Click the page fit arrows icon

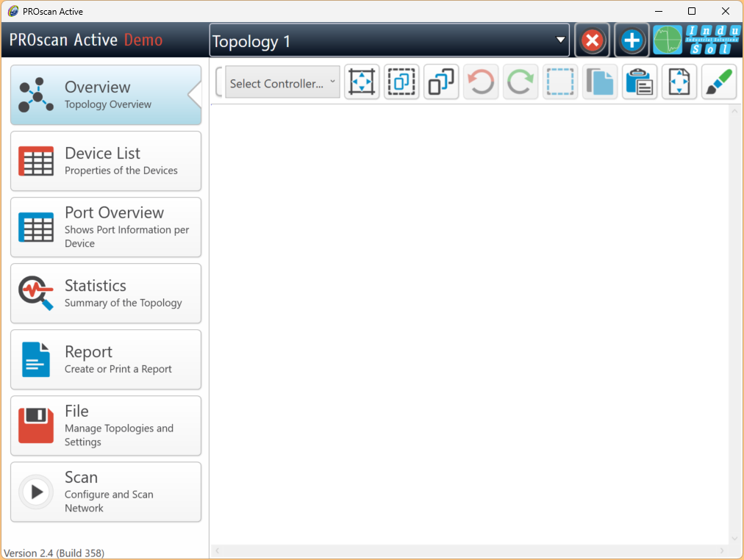[x=679, y=82]
